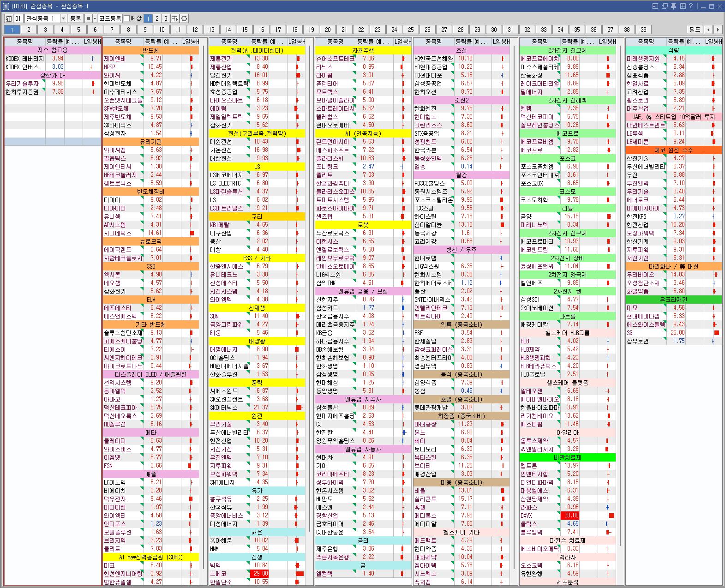Select the 실리콘투 stock row

point(461,499)
